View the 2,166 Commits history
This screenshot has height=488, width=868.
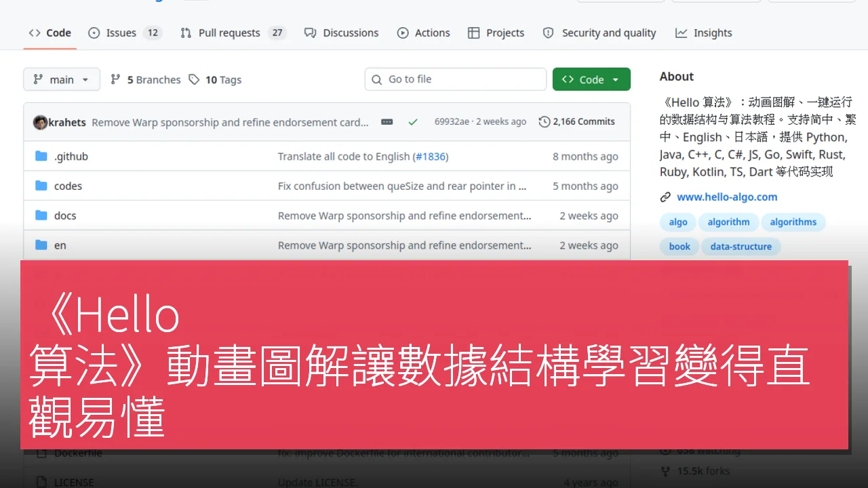(577, 122)
